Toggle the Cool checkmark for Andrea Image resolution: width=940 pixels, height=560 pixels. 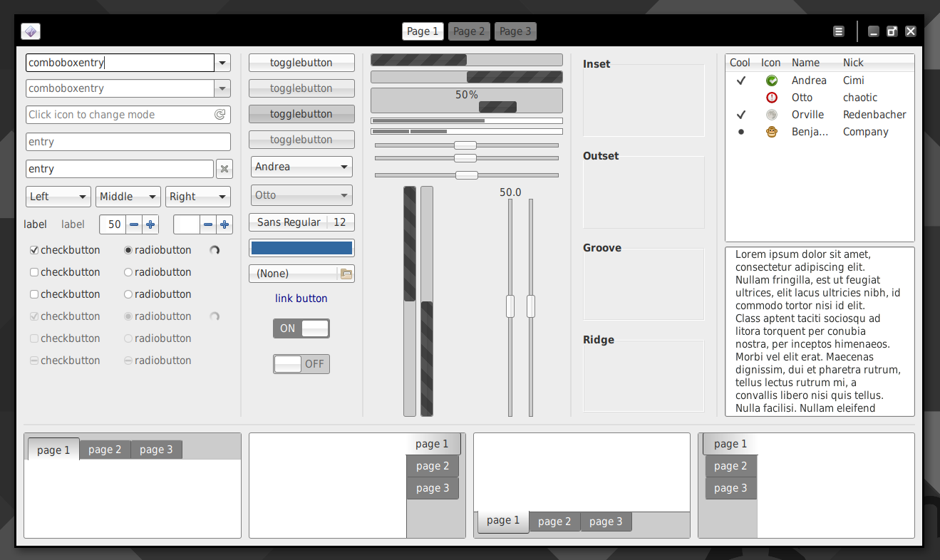click(x=741, y=81)
